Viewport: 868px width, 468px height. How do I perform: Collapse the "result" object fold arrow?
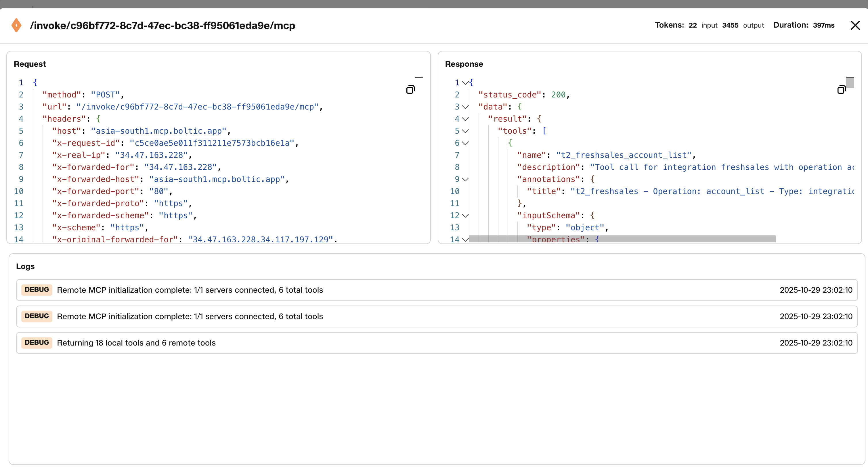[x=465, y=119]
